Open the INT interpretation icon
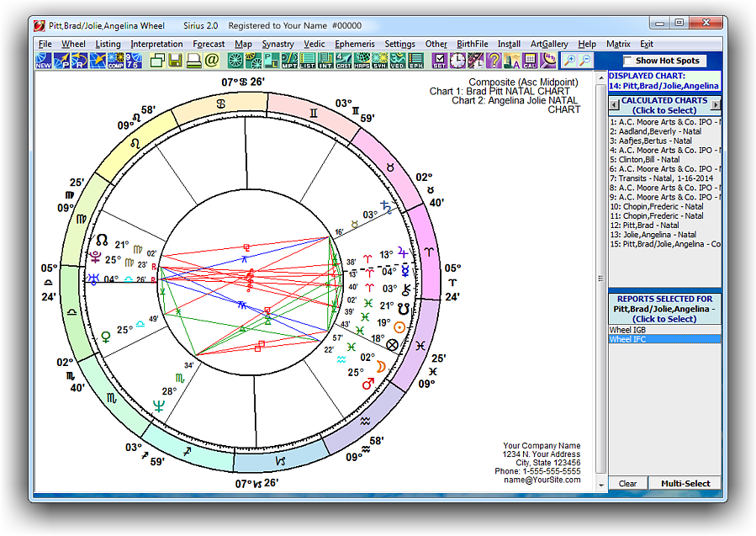Viewport: 756px width, 536px height. tap(325, 61)
